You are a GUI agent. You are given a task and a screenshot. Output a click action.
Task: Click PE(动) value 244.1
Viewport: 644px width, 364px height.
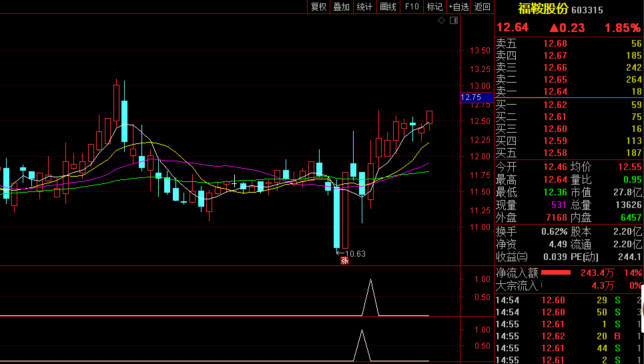coord(629,257)
